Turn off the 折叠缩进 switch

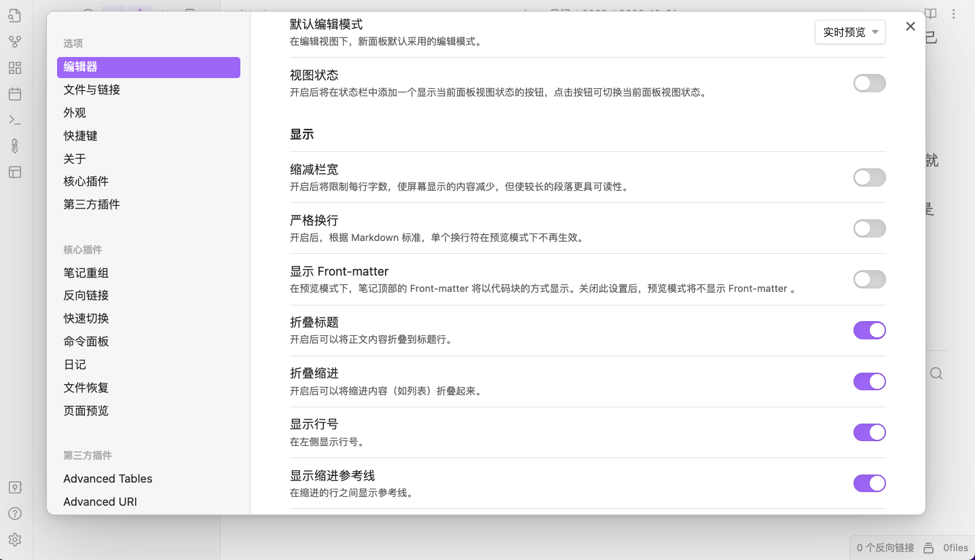(870, 381)
